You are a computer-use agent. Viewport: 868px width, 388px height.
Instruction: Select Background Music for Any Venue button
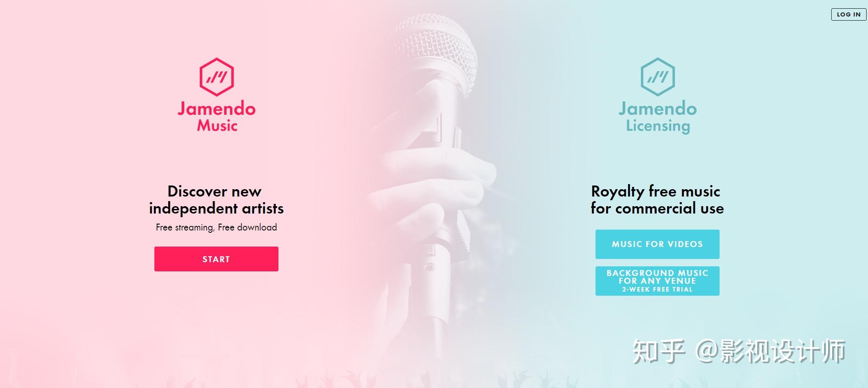pyautogui.click(x=657, y=281)
